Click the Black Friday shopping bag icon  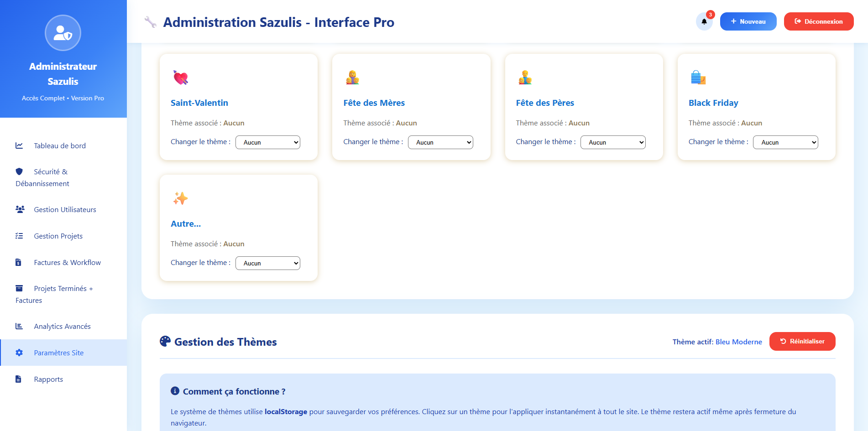coord(698,78)
